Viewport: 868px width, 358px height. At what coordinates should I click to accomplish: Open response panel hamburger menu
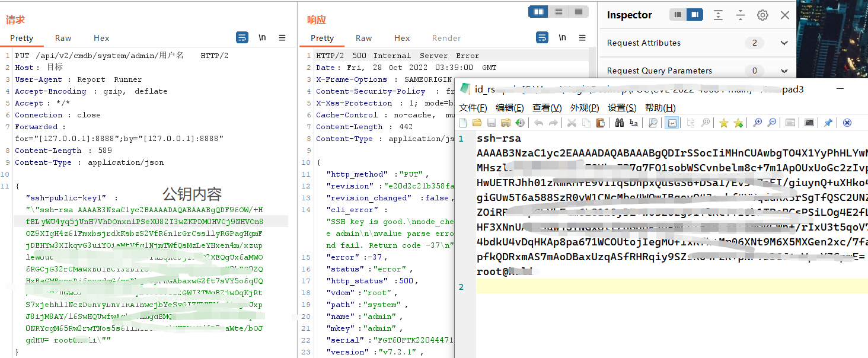[582, 37]
